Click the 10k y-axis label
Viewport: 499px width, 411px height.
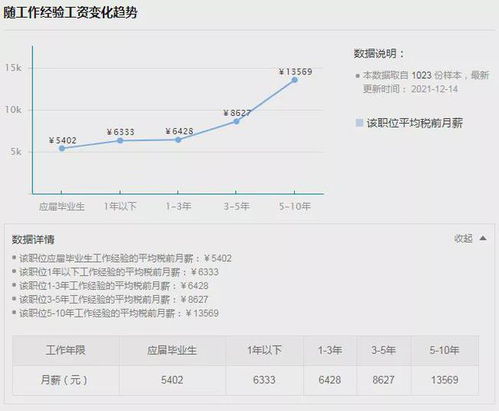click(13, 110)
